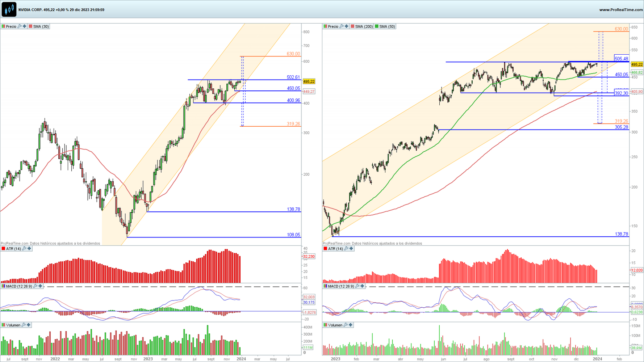Select 630,00 target label, right chart

pos(622,29)
